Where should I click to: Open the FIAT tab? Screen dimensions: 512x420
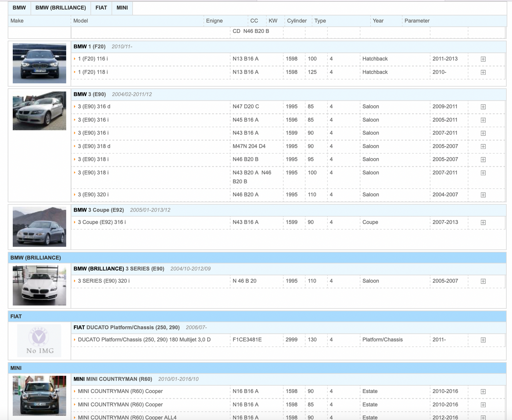[x=101, y=8]
